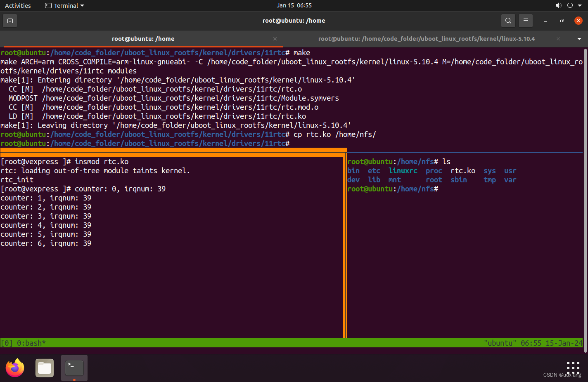
Task: Click the 'insmod rtc.ko' command line
Action: tap(64, 162)
